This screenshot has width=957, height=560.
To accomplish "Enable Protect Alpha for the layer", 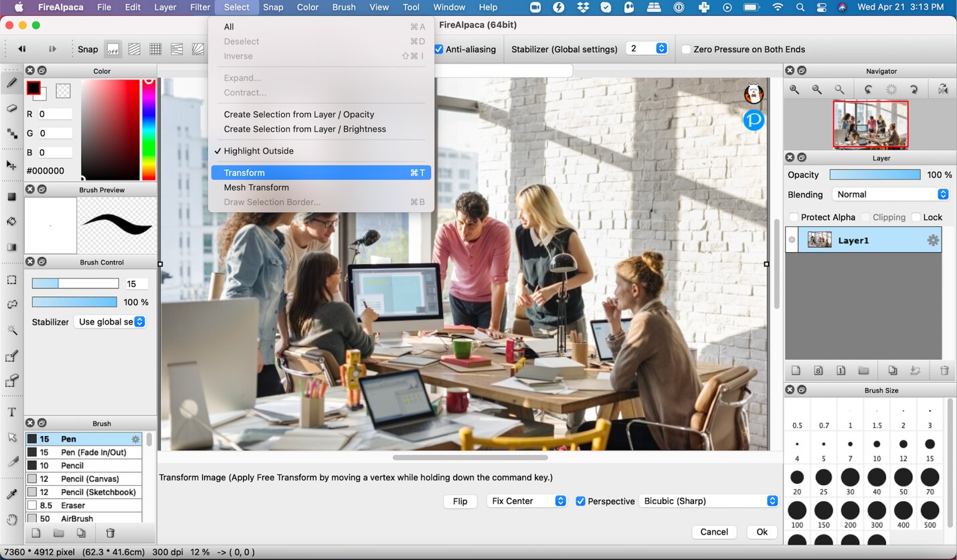I will [x=794, y=217].
